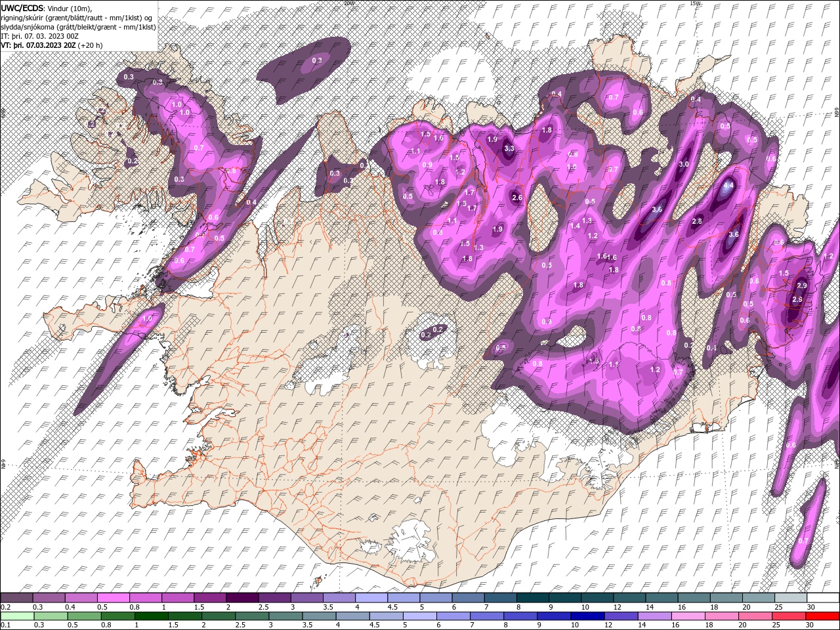
Task: Select the '0.4' legend scale label
Action: click(70, 607)
